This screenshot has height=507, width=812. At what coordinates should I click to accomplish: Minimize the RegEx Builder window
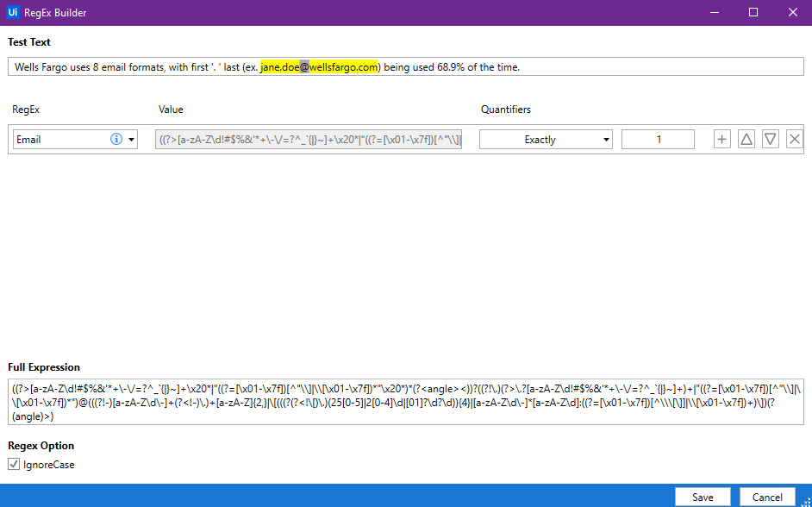[x=714, y=12]
